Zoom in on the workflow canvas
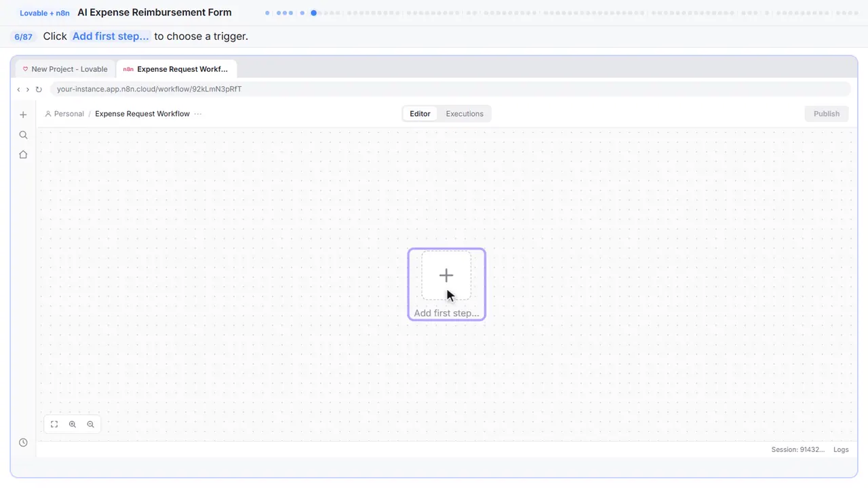This screenshot has height=488, width=868. [x=73, y=424]
